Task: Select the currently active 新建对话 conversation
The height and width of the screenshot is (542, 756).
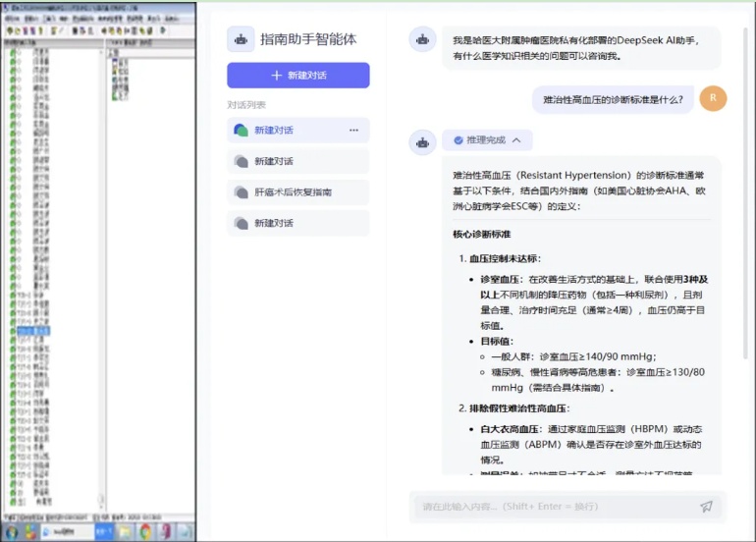Action: (x=285, y=131)
